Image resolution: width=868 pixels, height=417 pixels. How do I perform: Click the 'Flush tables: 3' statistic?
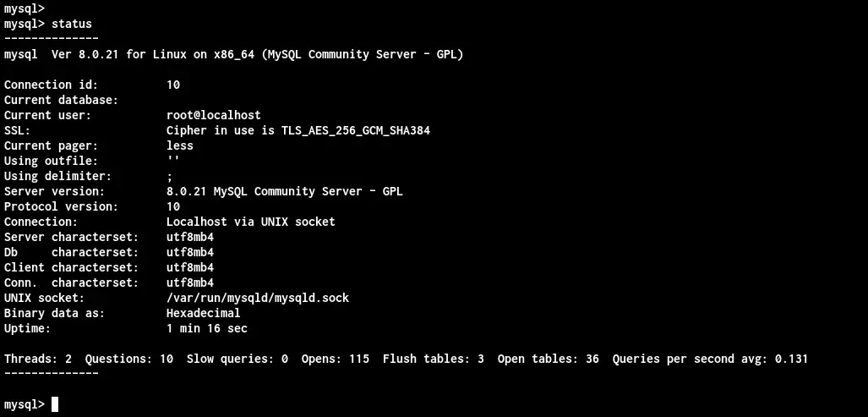434,359
